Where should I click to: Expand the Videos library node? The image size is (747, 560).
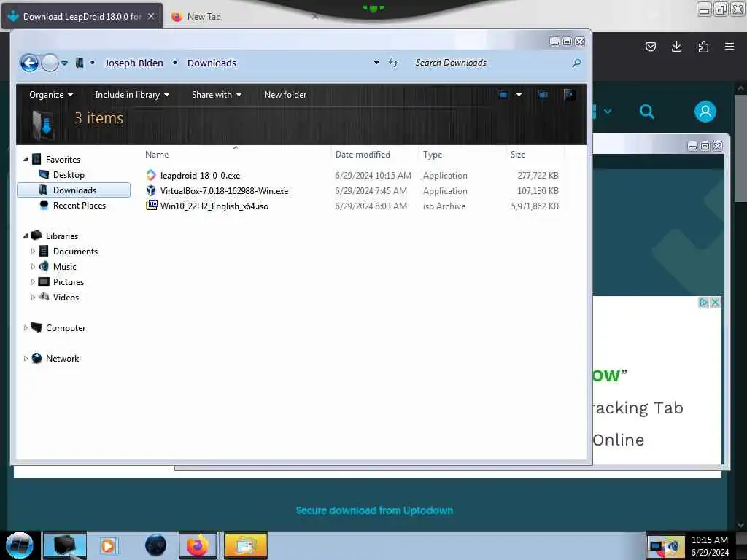[33, 297]
